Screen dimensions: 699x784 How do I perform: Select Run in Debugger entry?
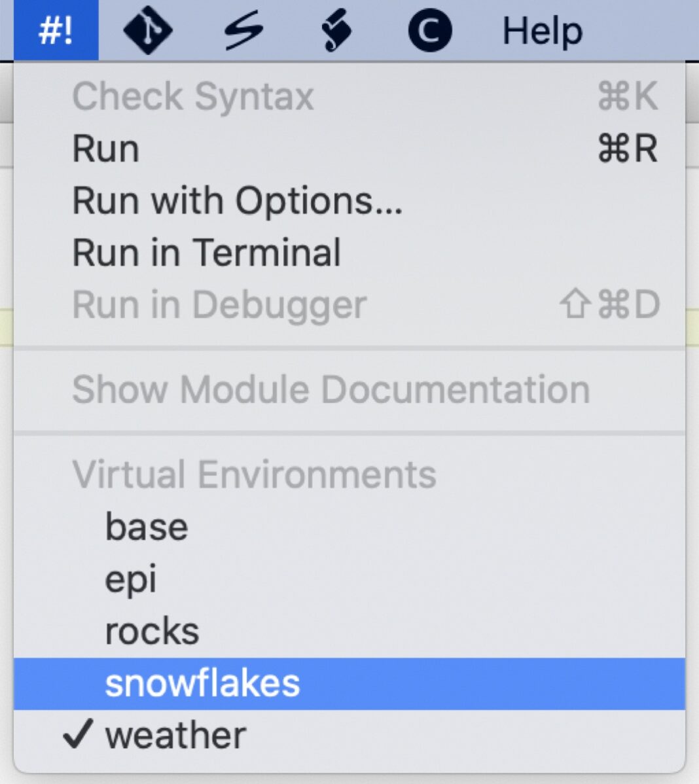pyautogui.click(x=219, y=305)
